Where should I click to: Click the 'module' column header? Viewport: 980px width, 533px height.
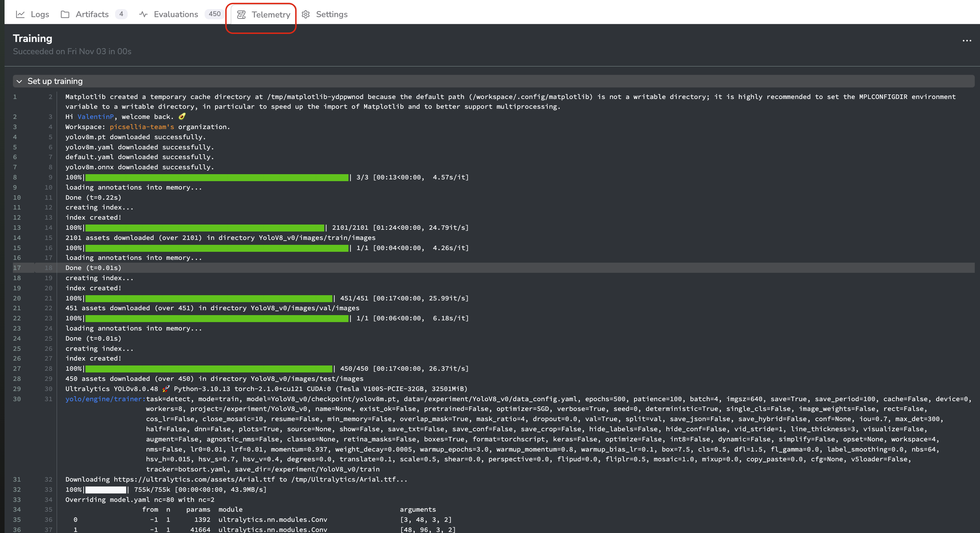[x=230, y=510]
